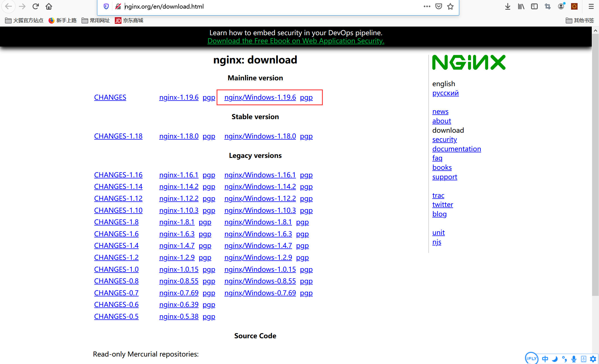The image size is (599, 364).
Task: Click the vertical page scrollbar thumb
Action: click(x=595, y=165)
